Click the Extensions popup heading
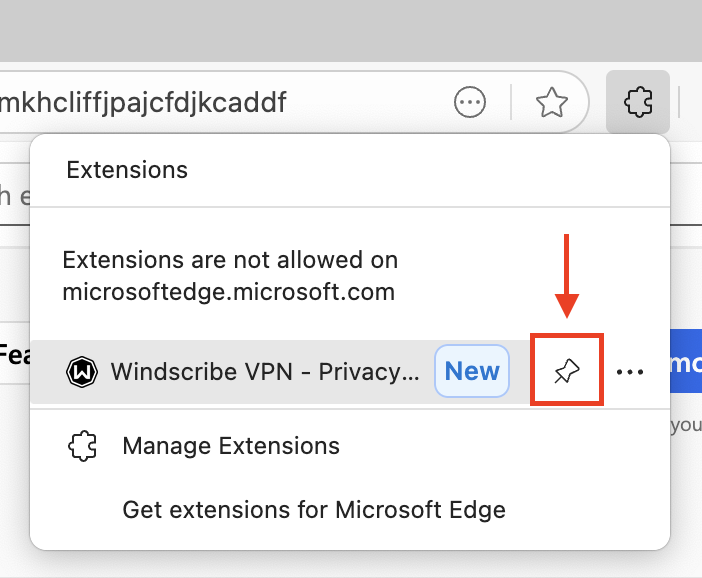Viewport: 702px width, 578px height. [x=127, y=170]
